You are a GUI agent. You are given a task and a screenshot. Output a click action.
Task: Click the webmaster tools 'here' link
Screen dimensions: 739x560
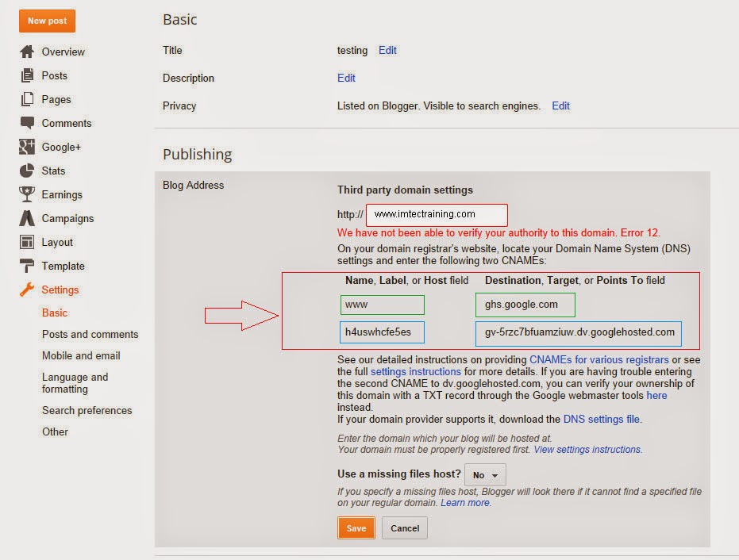(x=656, y=395)
